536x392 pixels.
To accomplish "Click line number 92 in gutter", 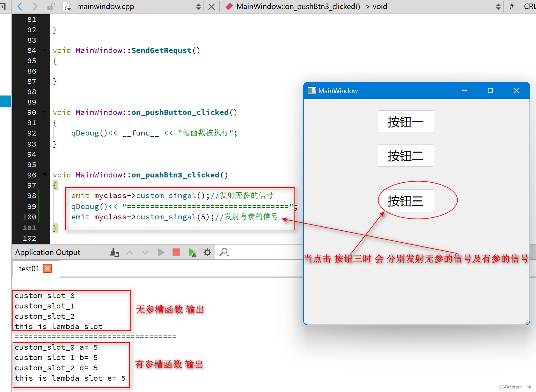I will pos(32,133).
